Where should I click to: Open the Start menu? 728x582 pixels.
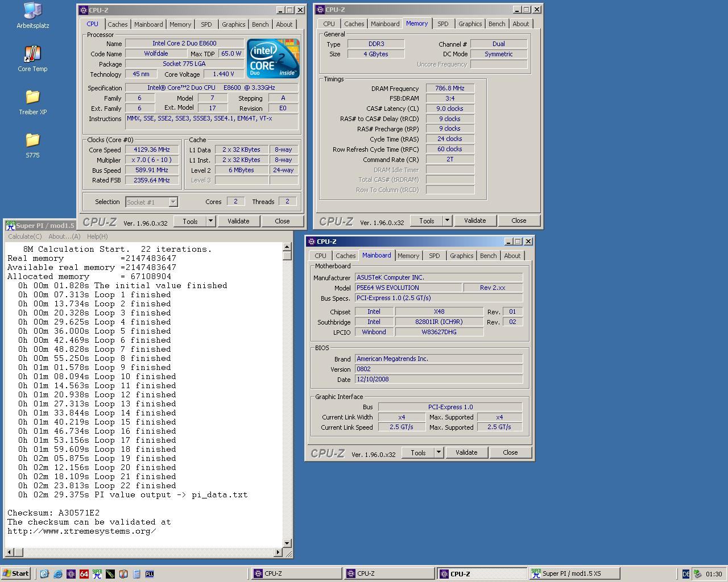click(16, 573)
